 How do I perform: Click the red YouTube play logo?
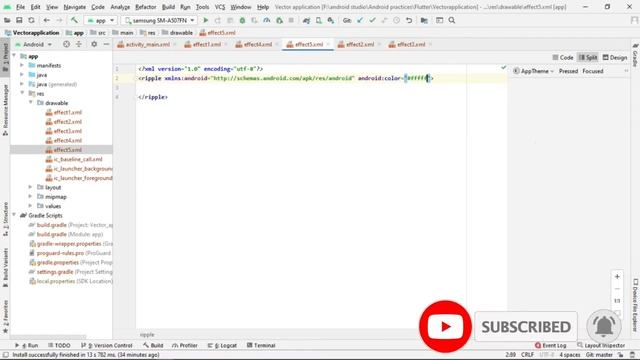pos(445,327)
